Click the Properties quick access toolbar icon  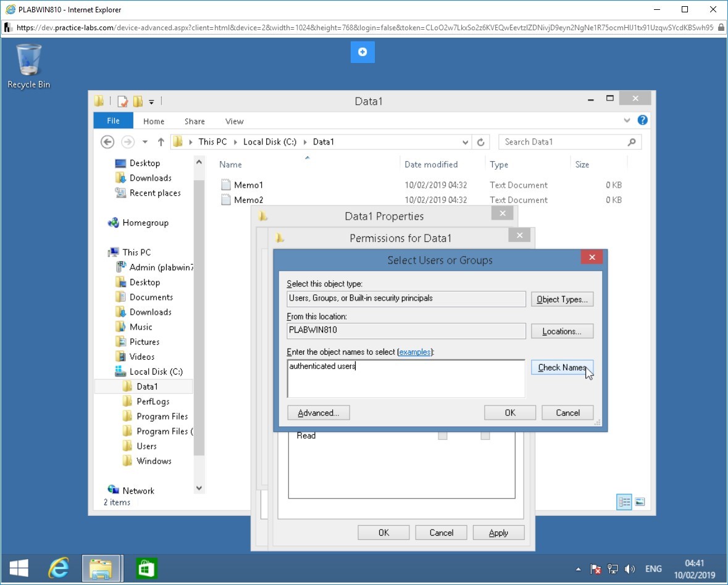123,101
